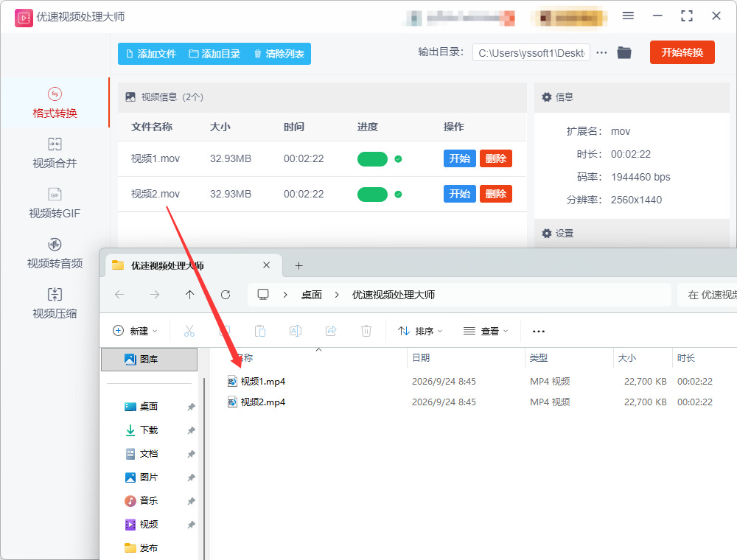
Task: Add a new Explorer tab
Action: click(298, 266)
